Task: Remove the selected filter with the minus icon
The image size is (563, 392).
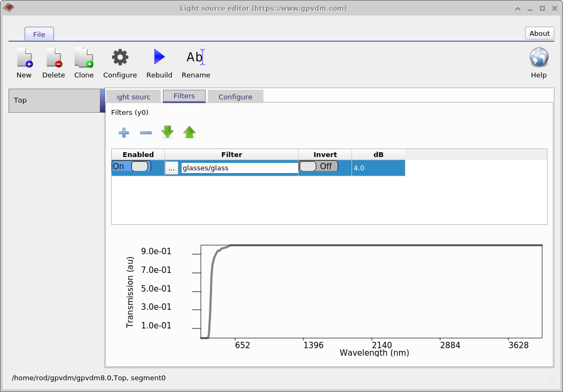Action: pos(145,132)
